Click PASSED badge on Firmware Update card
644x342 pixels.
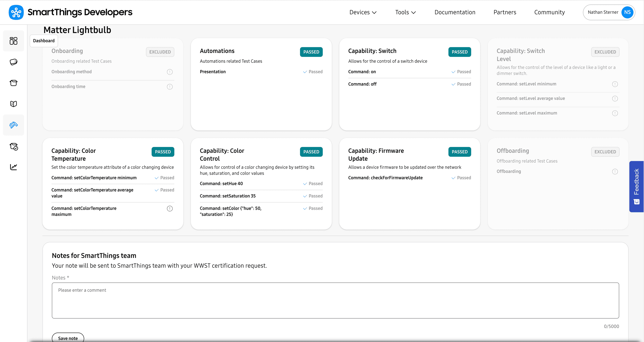[x=460, y=152]
